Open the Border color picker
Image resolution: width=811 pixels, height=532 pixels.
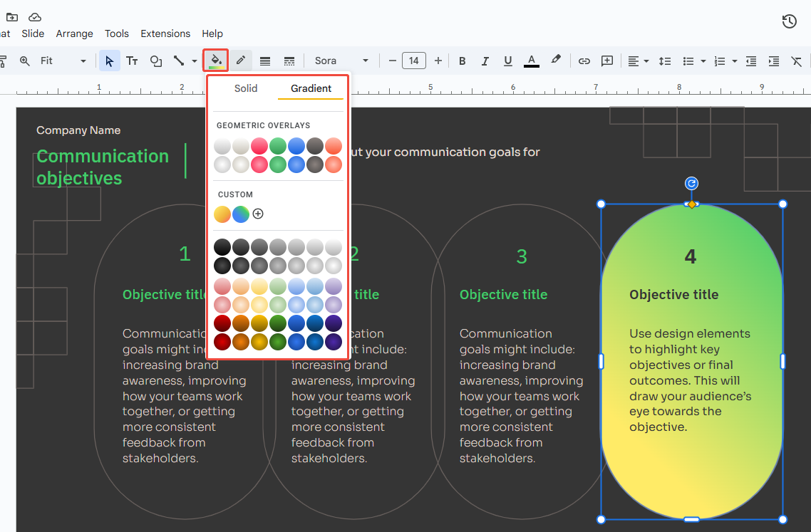click(x=240, y=61)
